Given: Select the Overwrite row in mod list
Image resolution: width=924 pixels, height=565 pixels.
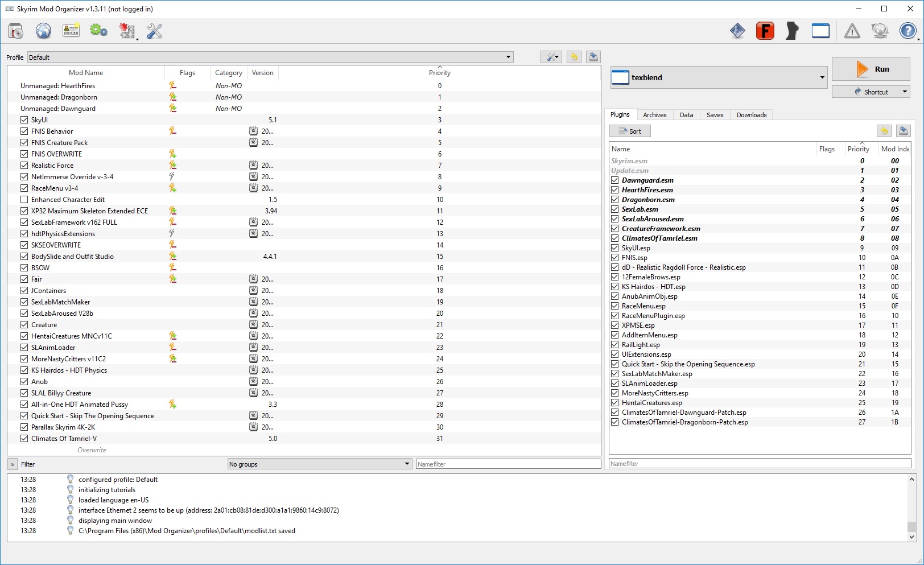Looking at the screenshot, I should tap(304, 449).
